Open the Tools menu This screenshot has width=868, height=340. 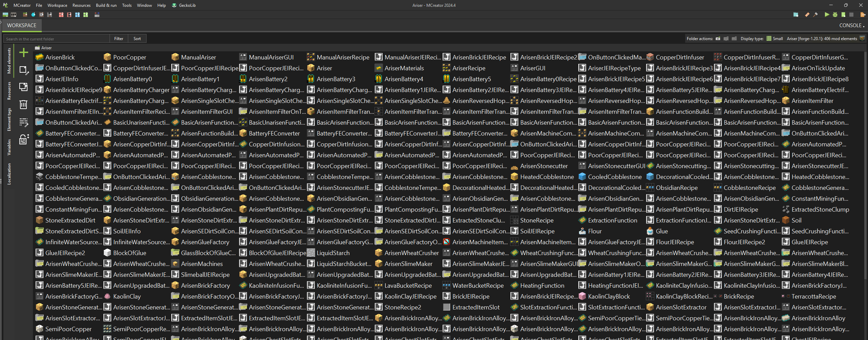[x=127, y=5]
